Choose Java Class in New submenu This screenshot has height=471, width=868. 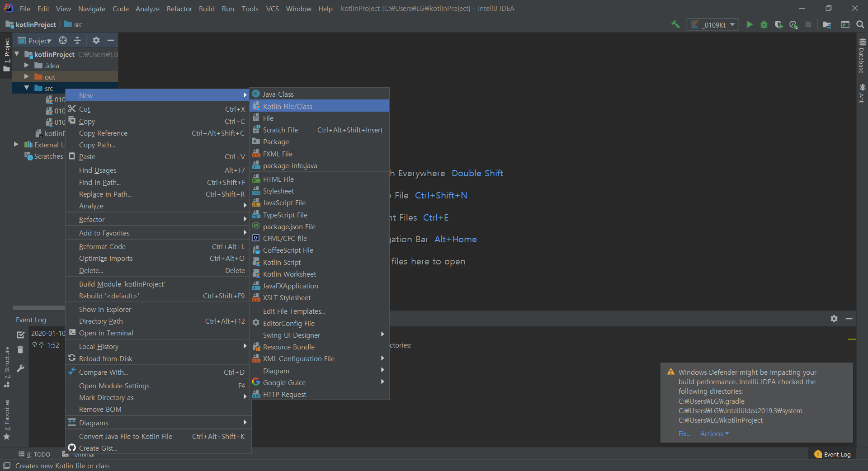pyautogui.click(x=319, y=94)
